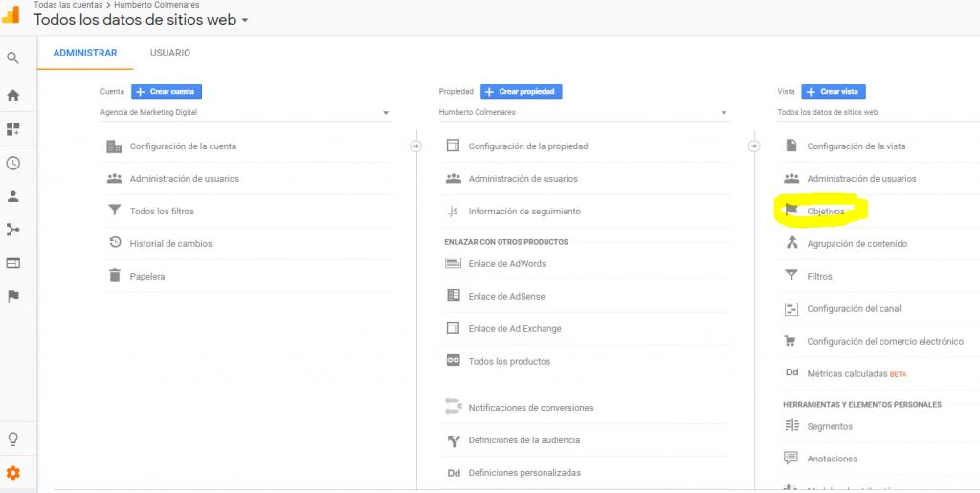
Task: Click the Segmentos icon
Action: 791,426
